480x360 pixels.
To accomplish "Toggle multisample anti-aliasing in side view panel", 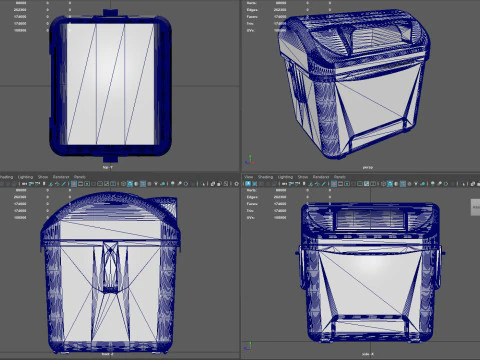I will coord(446,184).
